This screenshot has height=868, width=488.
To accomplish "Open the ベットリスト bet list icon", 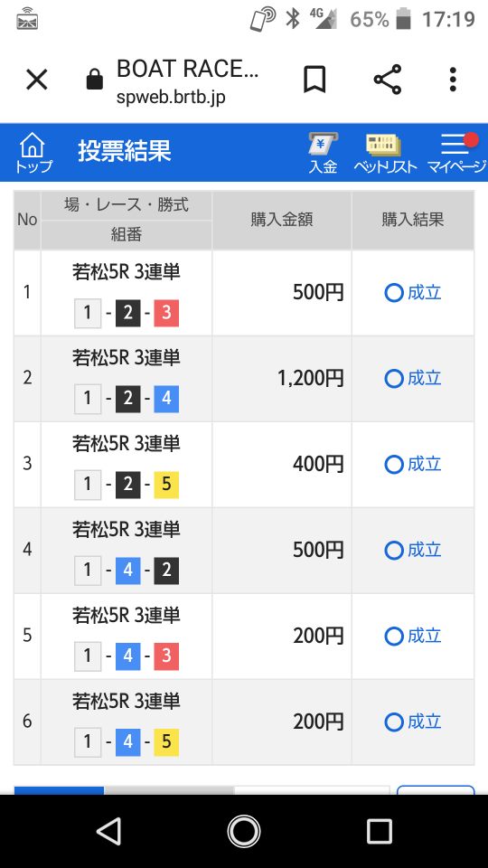I will click(385, 153).
